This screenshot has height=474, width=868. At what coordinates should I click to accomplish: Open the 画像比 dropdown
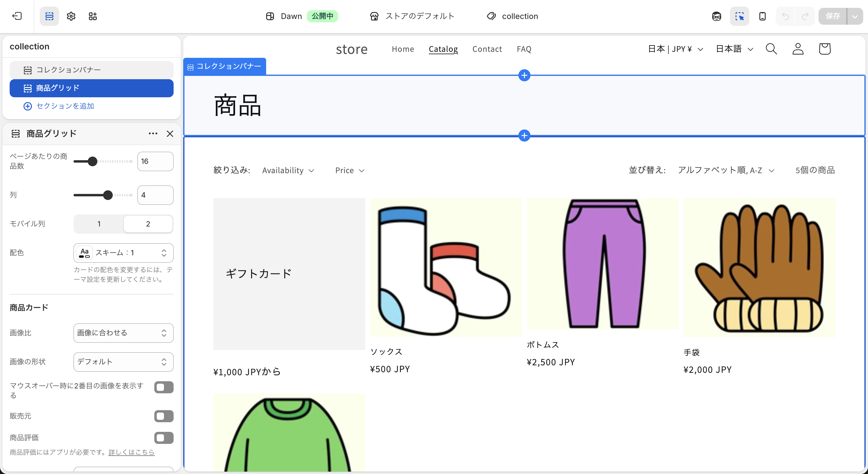[123, 333]
